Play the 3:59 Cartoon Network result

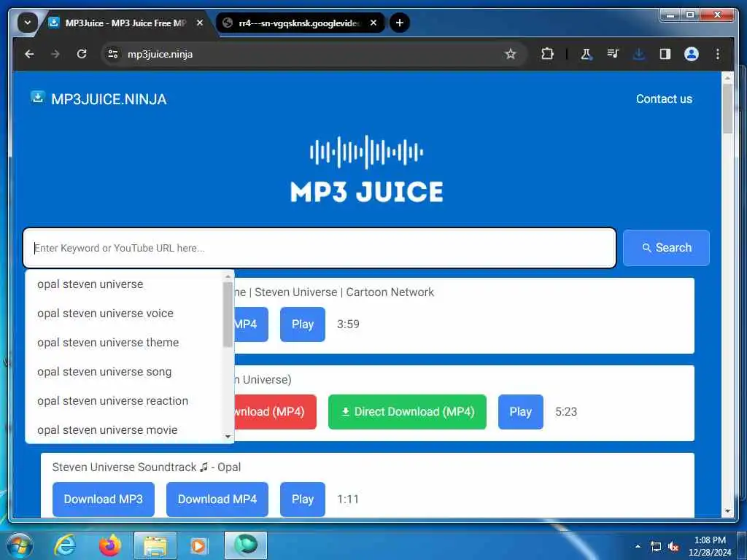click(x=303, y=324)
